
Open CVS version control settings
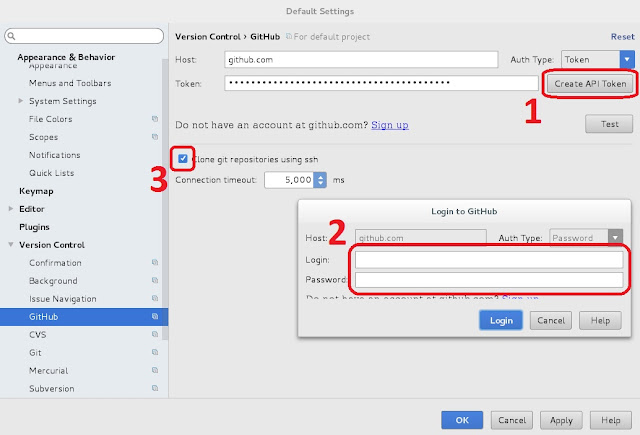[38, 335]
